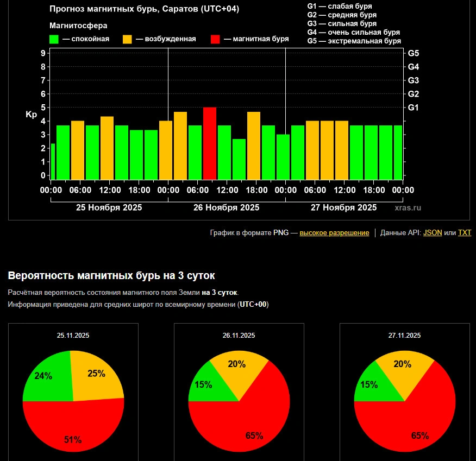Click the 25 Ноября 2025 date label
Image resolution: width=476 pixels, height=461 pixels.
tap(109, 207)
